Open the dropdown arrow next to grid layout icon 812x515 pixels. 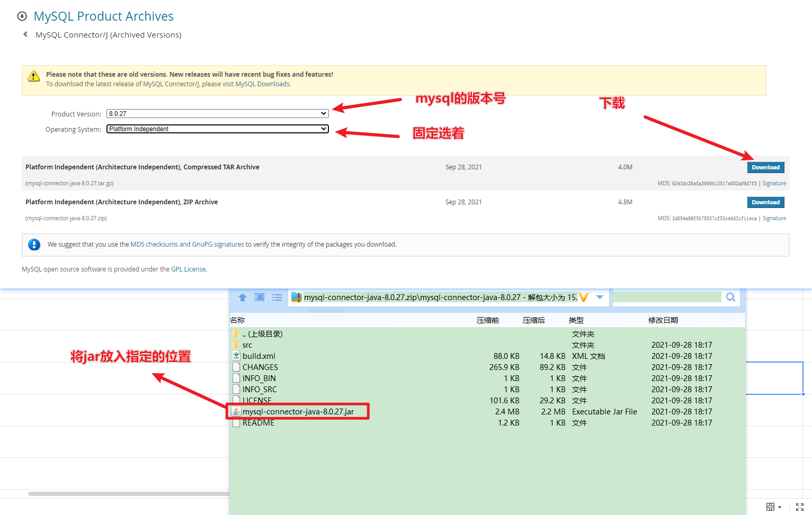point(780,508)
